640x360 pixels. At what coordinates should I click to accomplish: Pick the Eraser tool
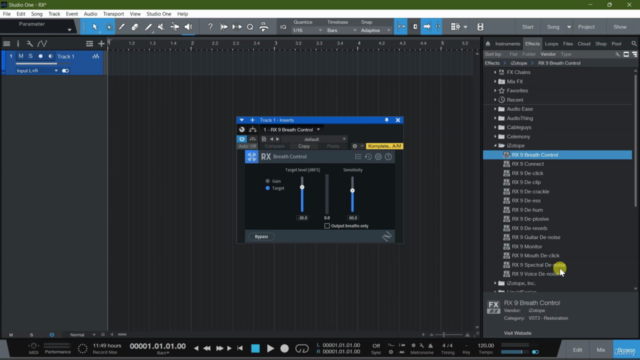135,27
